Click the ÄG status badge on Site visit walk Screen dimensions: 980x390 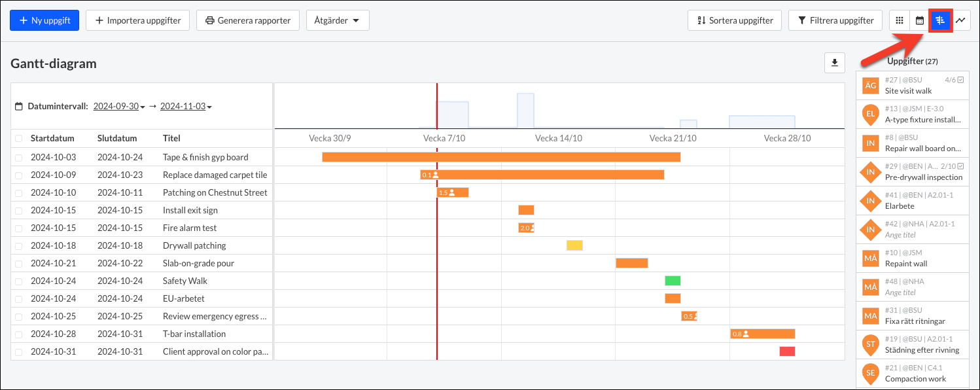pyautogui.click(x=870, y=85)
